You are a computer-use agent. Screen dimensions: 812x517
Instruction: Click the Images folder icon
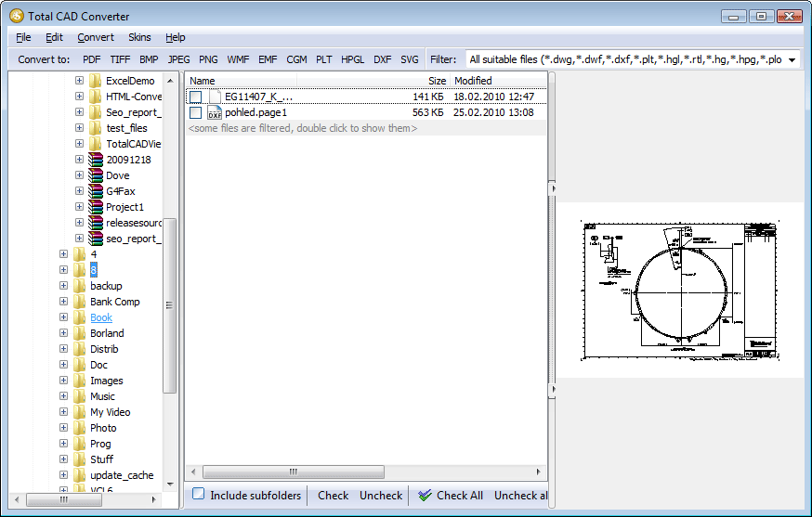tap(80, 381)
